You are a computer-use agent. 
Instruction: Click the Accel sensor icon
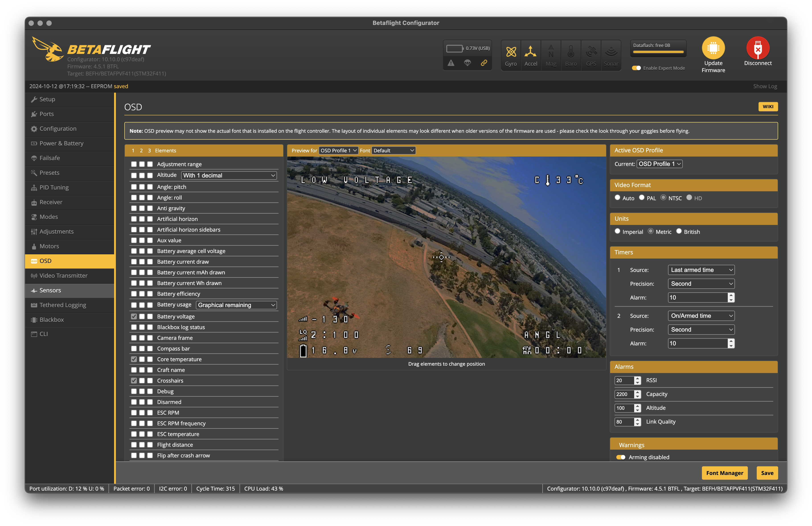(x=531, y=52)
